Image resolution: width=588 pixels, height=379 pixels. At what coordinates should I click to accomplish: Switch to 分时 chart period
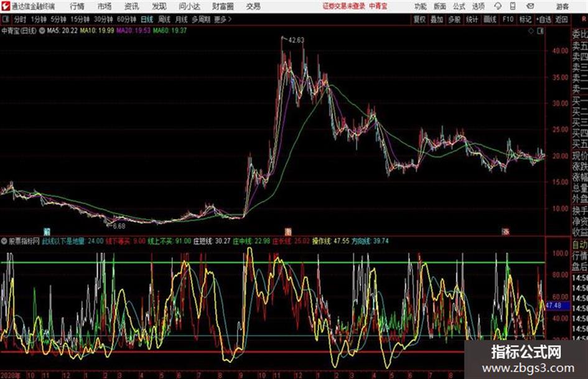click(x=20, y=19)
